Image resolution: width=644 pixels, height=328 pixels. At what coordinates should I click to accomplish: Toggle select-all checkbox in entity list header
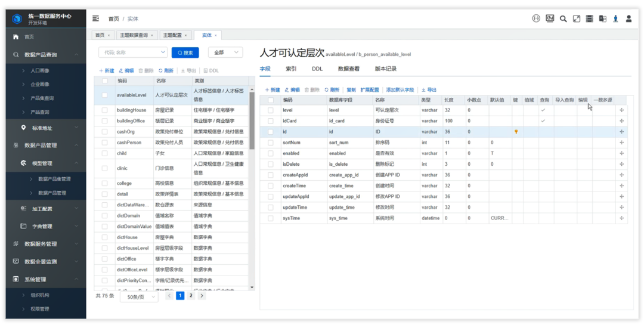coord(105,81)
